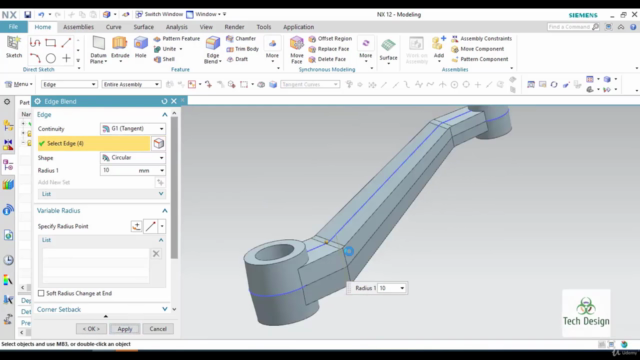Select the Chamfer tool

point(241,38)
